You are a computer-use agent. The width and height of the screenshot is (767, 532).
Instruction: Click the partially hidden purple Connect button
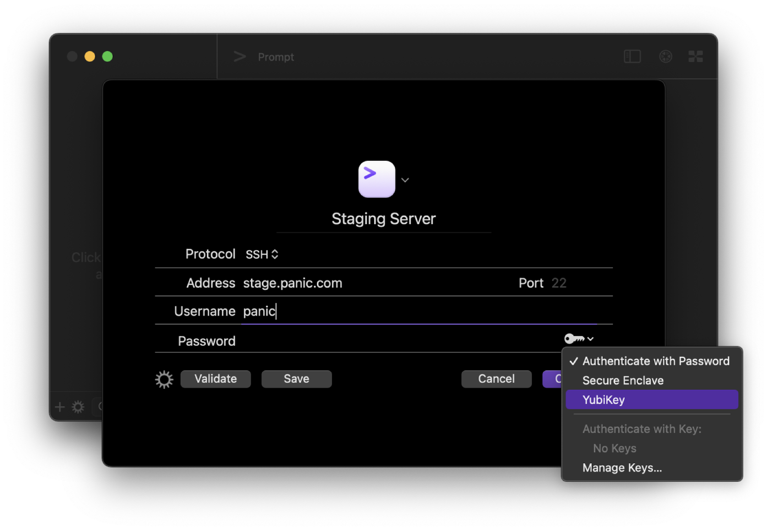[552, 379]
